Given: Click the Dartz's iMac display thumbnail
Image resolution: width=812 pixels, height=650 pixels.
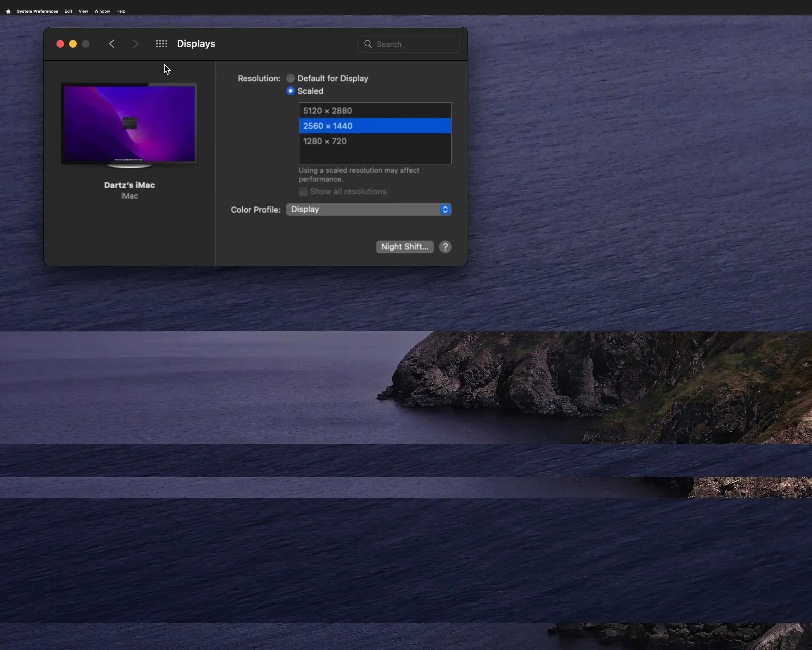Looking at the screenshot, I should click(129, 124).
